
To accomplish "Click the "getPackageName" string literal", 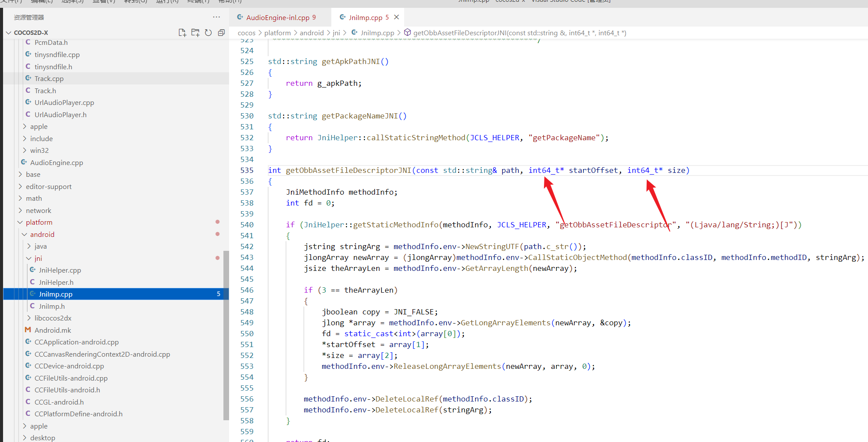I will tap(564, 138).
